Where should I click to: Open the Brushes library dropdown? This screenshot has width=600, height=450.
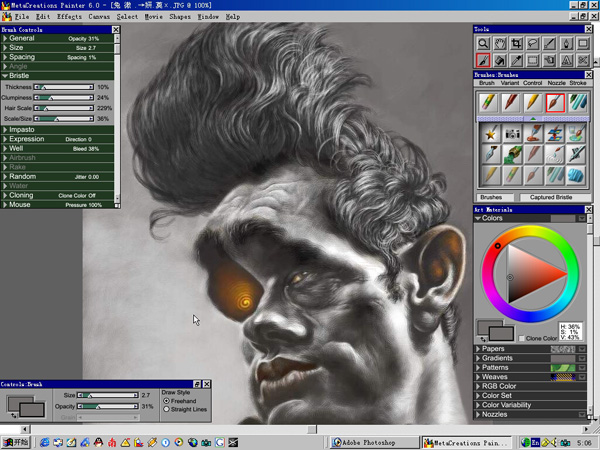(495, 197)
